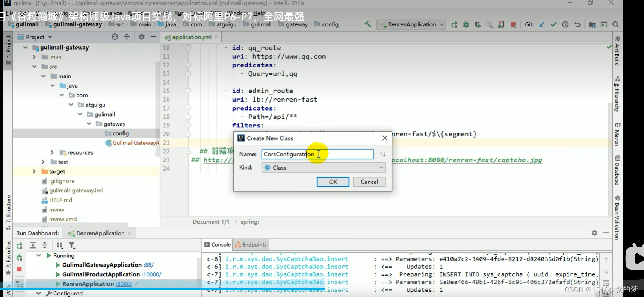This screenshot has height=297, width=644.
Task: Click the Run with Coverage icon
Action: 478,24
